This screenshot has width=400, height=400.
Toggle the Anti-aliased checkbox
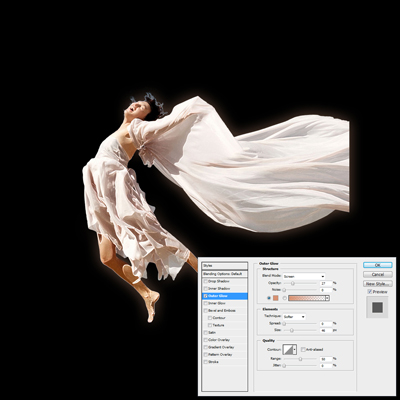pos(303,350)
